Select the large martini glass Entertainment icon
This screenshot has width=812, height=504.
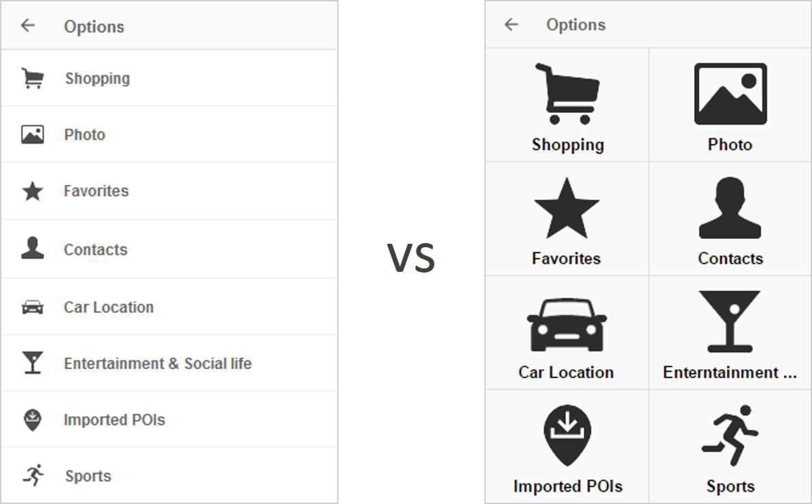(x=730, y=321)
